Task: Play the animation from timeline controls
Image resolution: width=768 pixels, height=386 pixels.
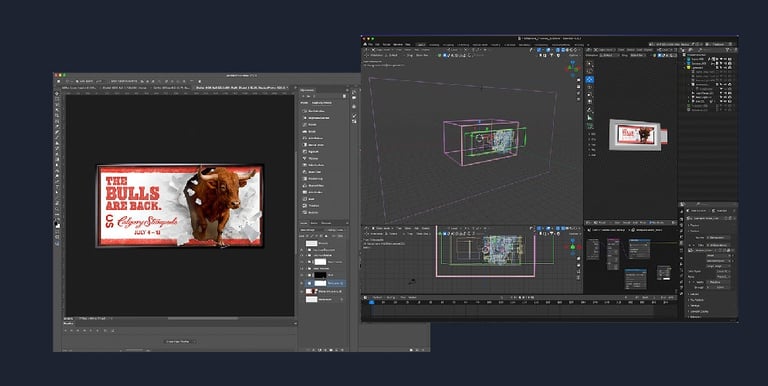Action: [x=523, y=297]
